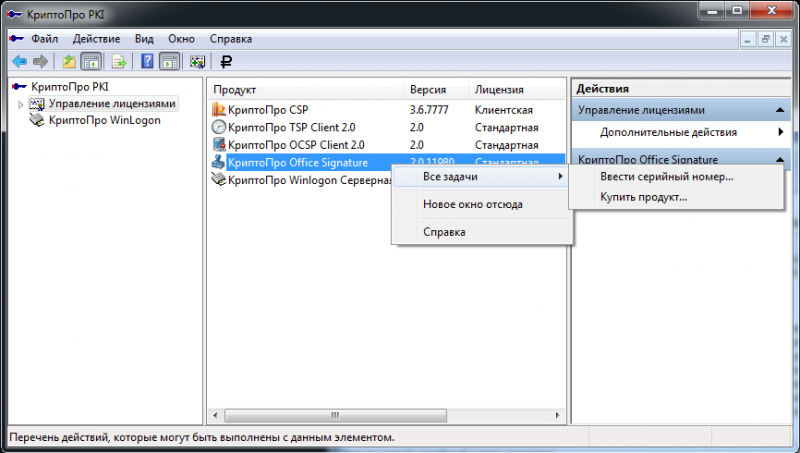The height and width of the screenshot is (453, 800).
Task: Open the Все задачи submenu
Action: (x=481, y=177)
